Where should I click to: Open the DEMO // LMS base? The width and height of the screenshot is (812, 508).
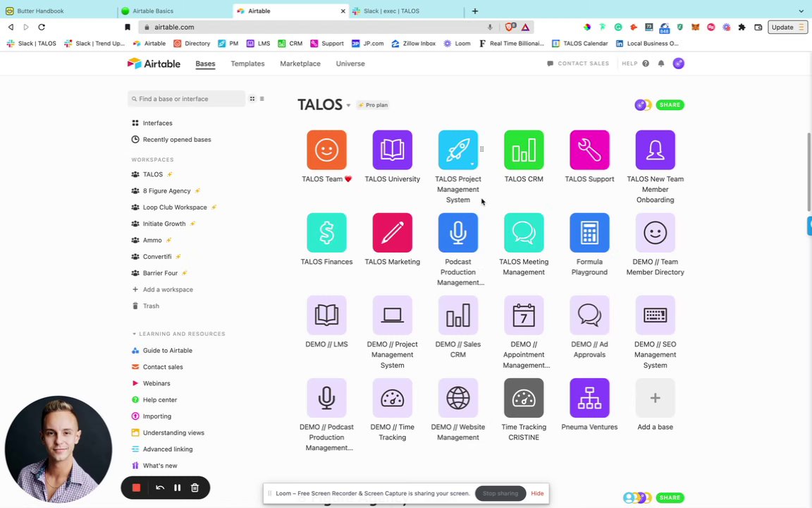[326, 315]
